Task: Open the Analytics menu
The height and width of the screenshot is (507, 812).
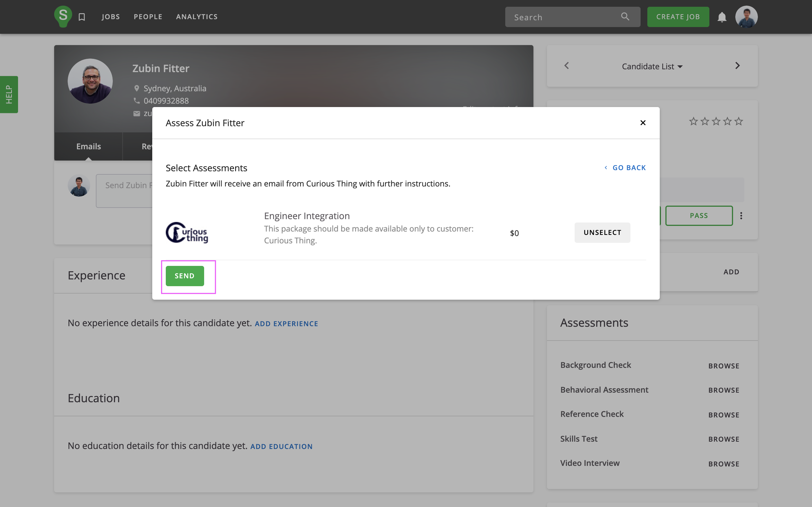Action: [x=197, y=17]
